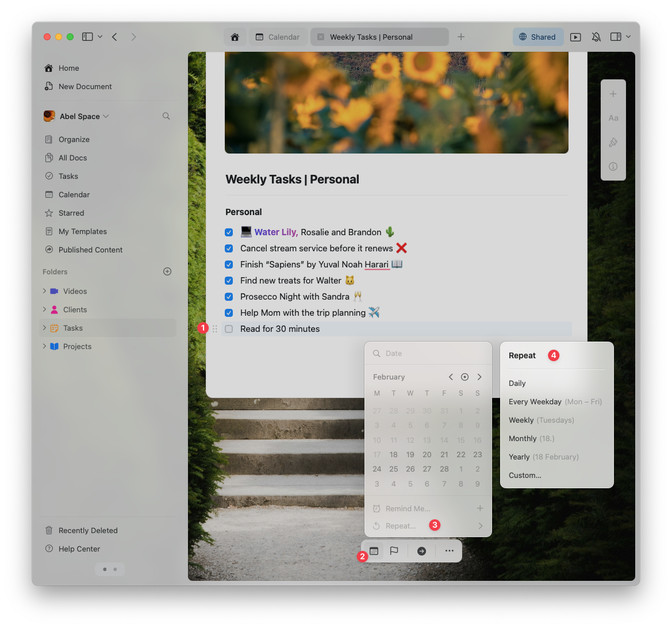Uncheck the Find new treats for Walter task
Viewport: 672px width, 628px height.
coord(229,280)
